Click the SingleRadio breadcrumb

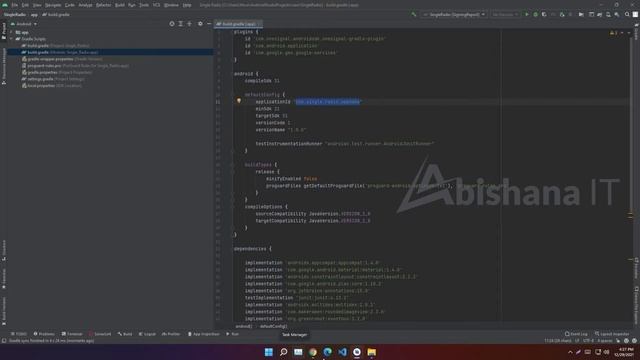pos(15,15)
